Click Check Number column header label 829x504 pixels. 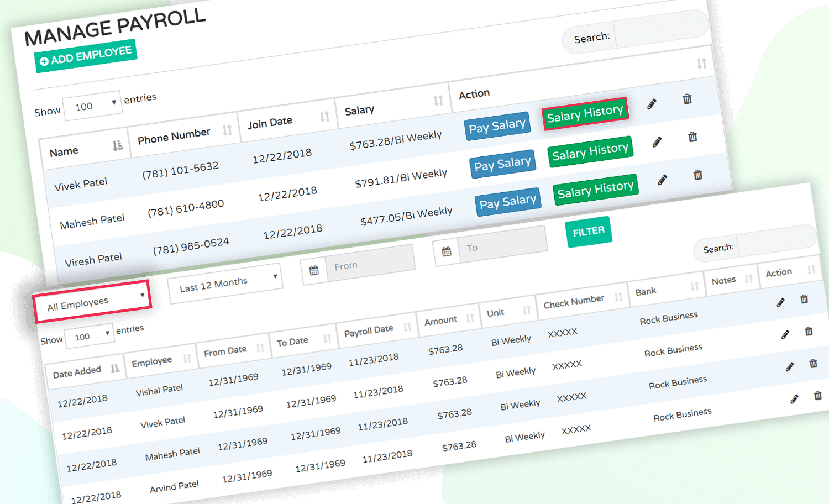[574, 302]
